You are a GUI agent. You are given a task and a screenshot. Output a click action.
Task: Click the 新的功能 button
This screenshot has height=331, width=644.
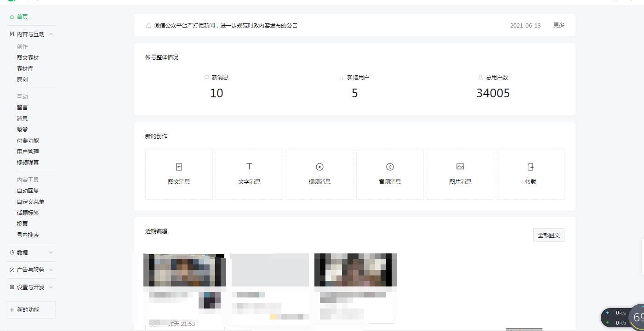point(31,310)
